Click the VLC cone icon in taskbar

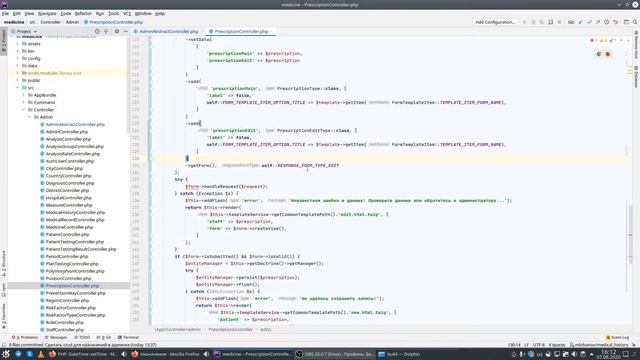(x=41, y=354)
